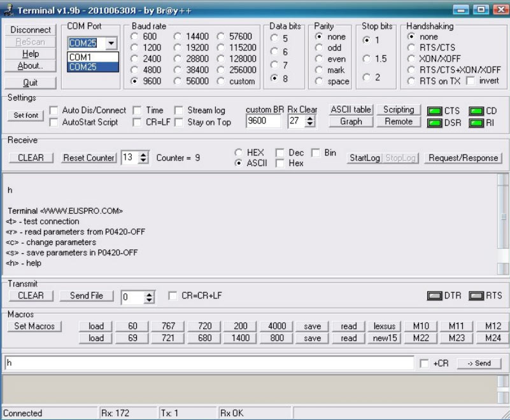Click the Terminal app icon in title bar
This screenshot has width=510, height=420.
(8, 11)
